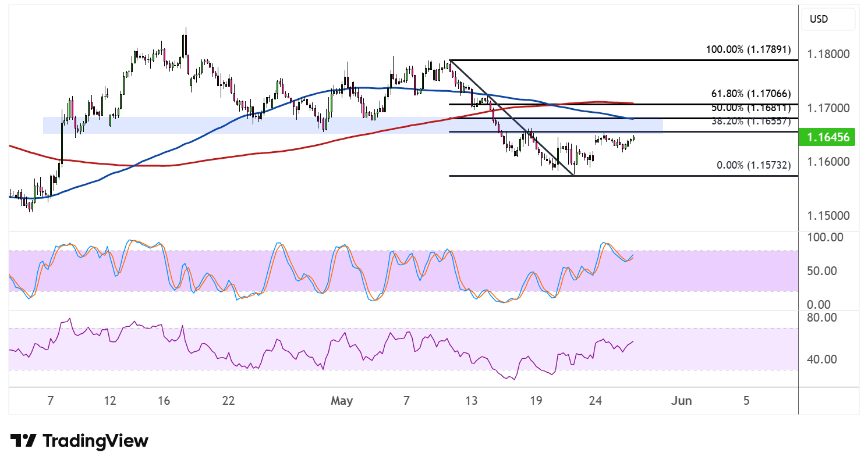Click the 100.00% (1.17891) Fibonacci label
This screenshot has width=868, height=467.
(748, 49)
